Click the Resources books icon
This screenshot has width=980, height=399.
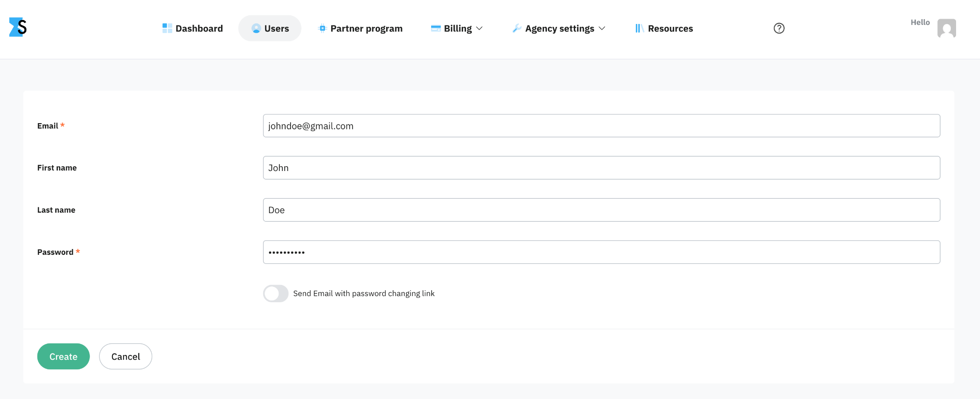[639, 28]
